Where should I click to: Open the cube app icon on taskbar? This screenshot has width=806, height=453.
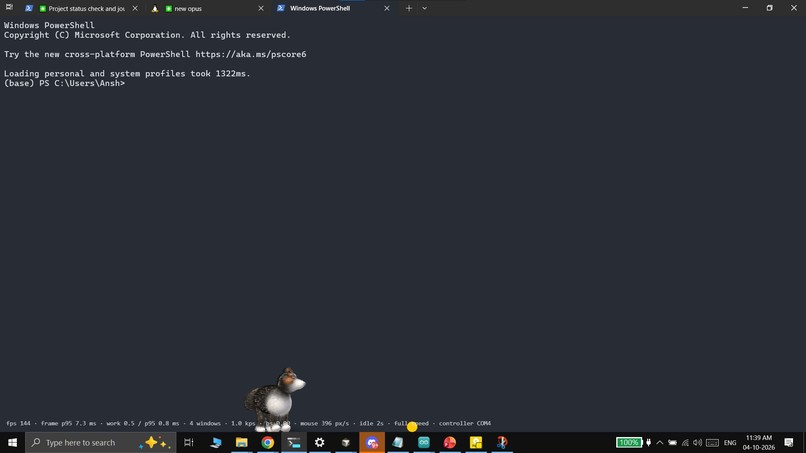346,442
